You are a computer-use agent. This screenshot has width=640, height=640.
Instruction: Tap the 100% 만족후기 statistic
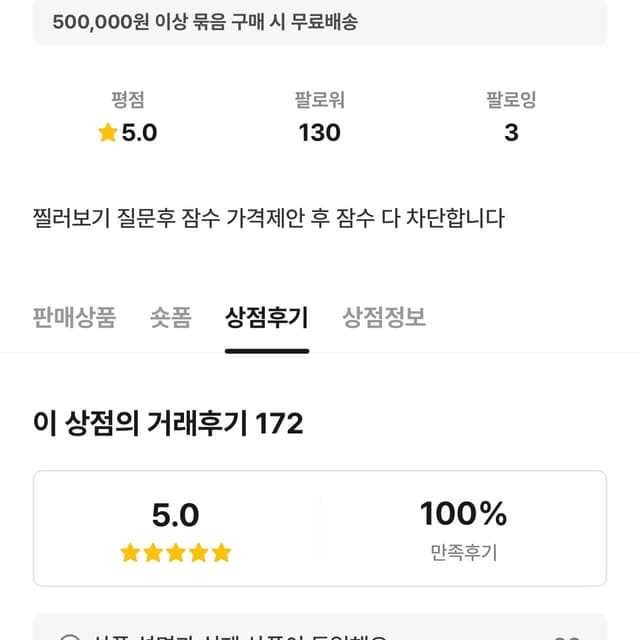tap(463, 528)
